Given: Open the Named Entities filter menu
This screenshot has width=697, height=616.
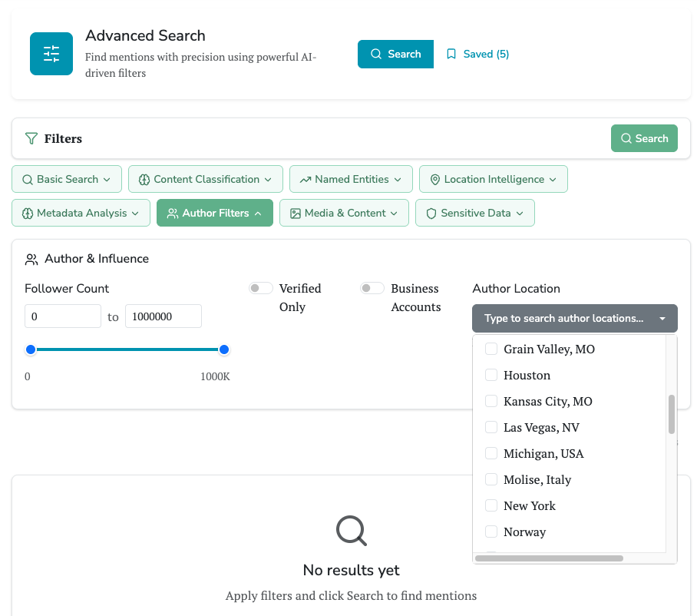Looking at the screenshot, I should click(x=351, y=180).
